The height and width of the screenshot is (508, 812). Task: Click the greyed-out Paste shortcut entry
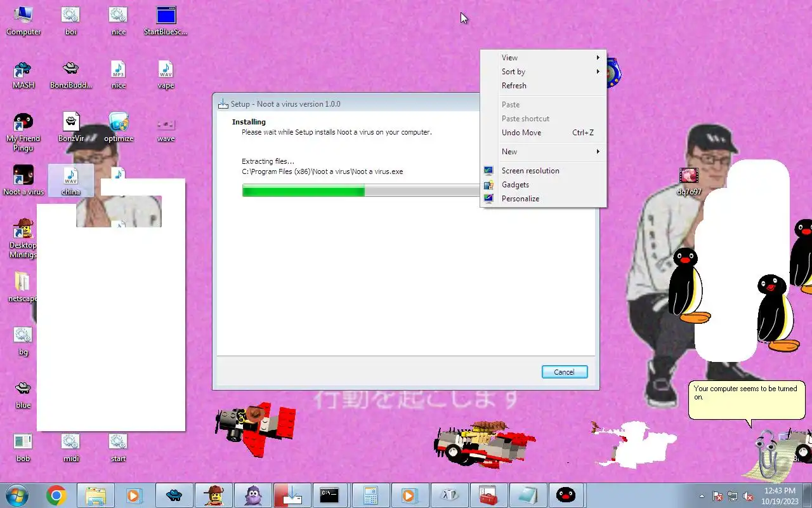click(543, 119)
